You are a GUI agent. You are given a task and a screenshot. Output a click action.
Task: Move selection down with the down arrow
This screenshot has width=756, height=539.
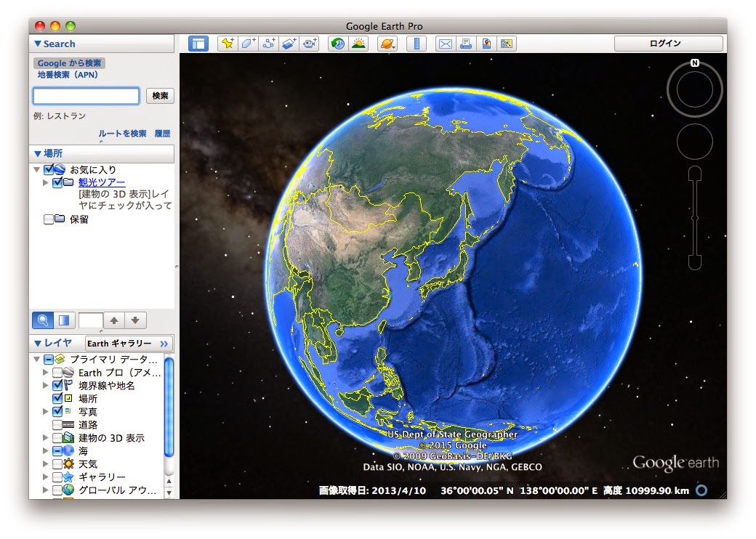click(x=135, y=320)
